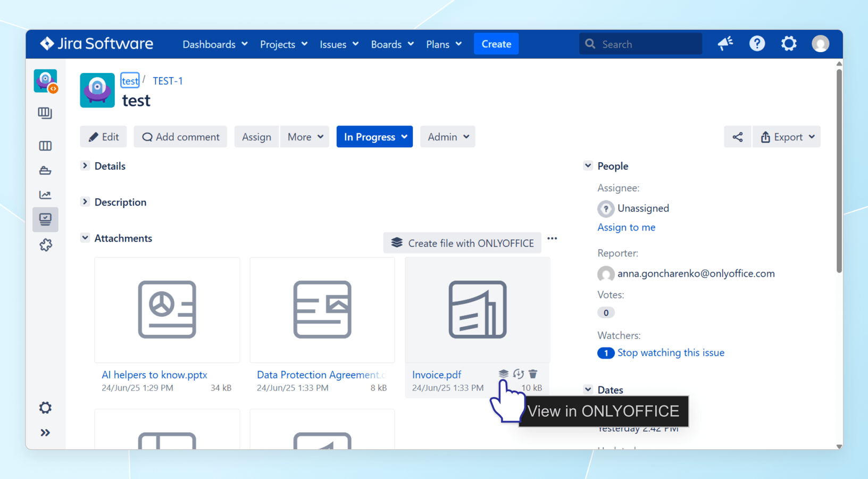
Task: Collapse the Attachments section
Action: click(85, 238)
